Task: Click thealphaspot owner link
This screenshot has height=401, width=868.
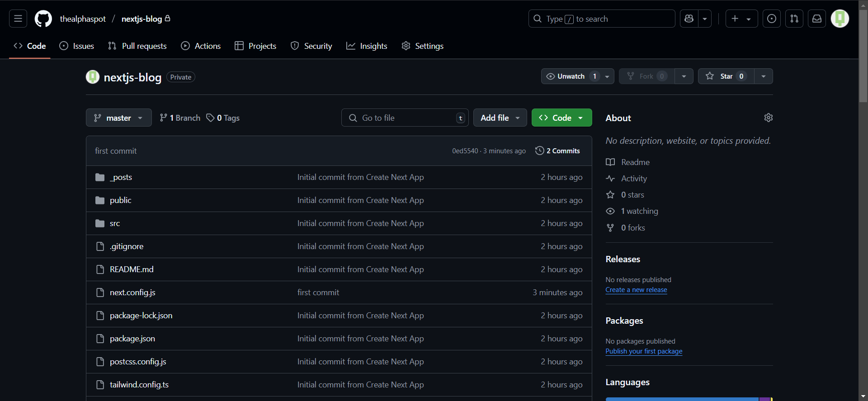Action: click(x=83, y=19)
